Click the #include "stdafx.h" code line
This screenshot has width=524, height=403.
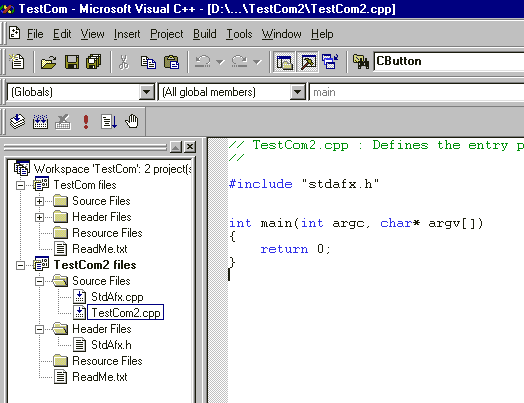point(304,184)
